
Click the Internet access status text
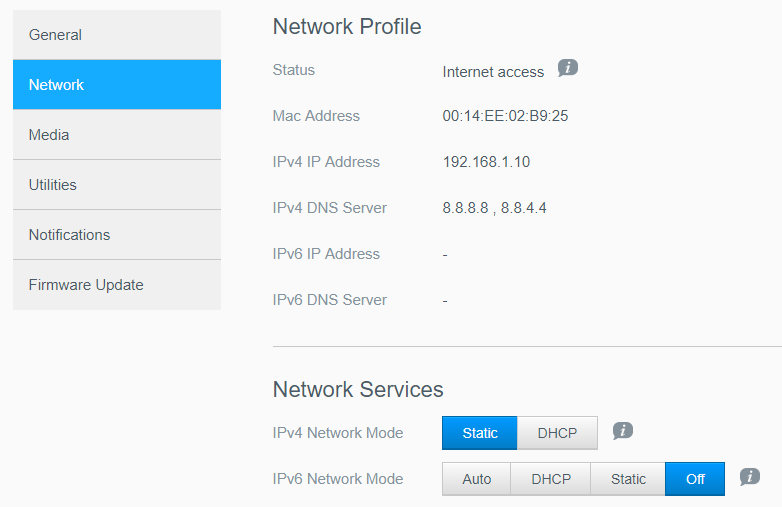point(493,72)
